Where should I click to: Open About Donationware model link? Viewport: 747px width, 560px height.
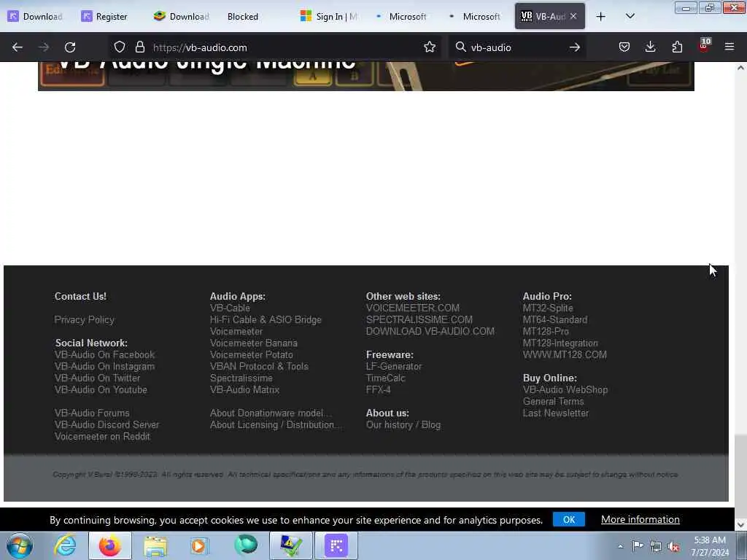(271, 413)
